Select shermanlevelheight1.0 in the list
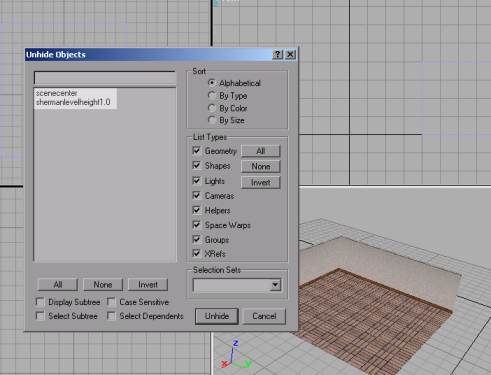 73,102
